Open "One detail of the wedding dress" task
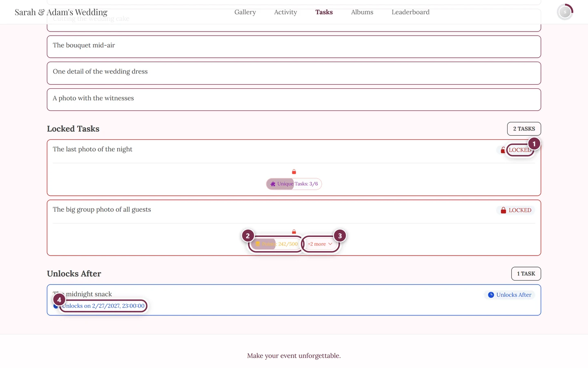Screen dimensions: 588x368 (x=294, y=73)
